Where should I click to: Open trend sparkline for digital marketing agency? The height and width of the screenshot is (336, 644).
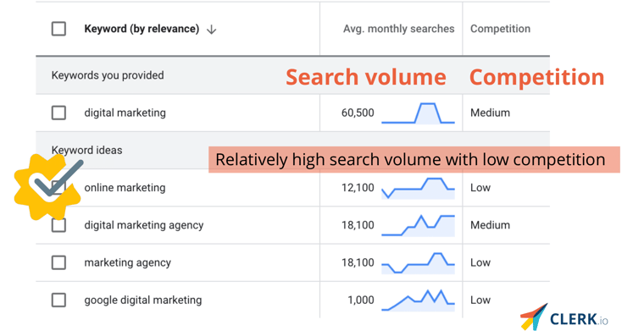tap(418, 225)
